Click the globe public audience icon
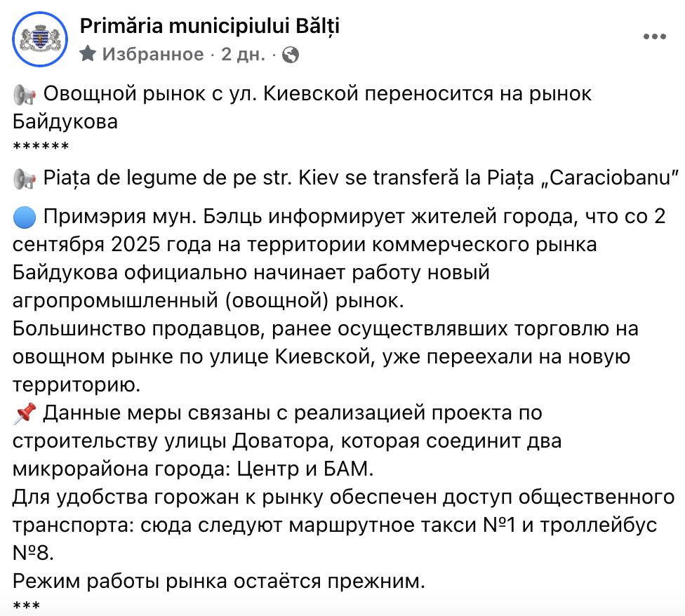Image resolution: width=685 pixels, height=616 pixels. pyautogui.click(x=291, y=55)
